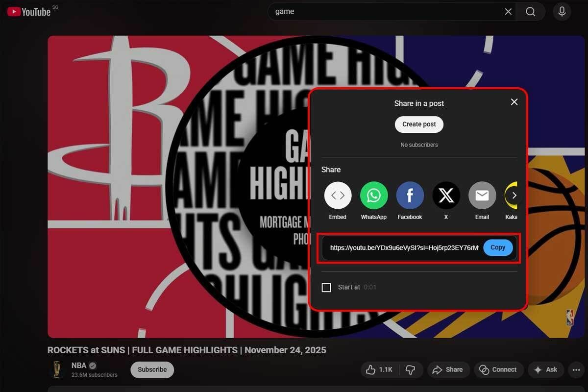Select the youtu.be link field
This screenshot has height=392, width=588.
click(404, 248)
